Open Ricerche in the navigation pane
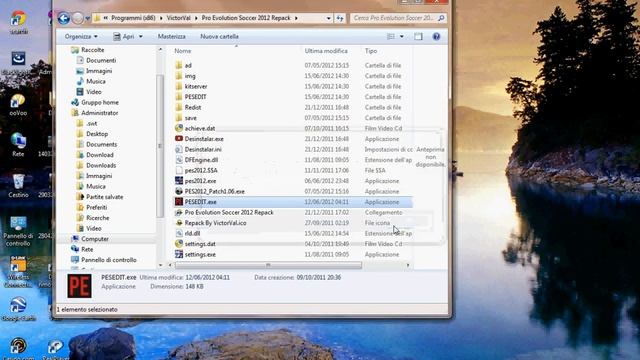Screen dimensions: 640x360 point(98,218)
